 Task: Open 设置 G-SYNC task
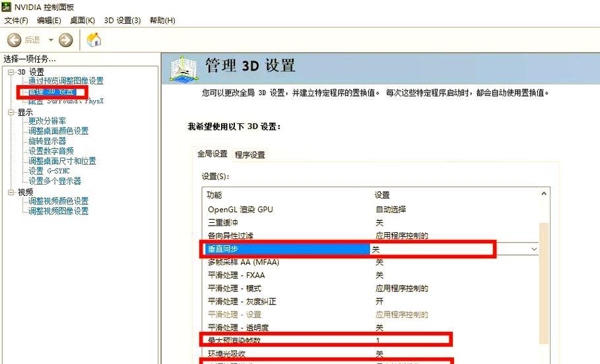[50, 171]
